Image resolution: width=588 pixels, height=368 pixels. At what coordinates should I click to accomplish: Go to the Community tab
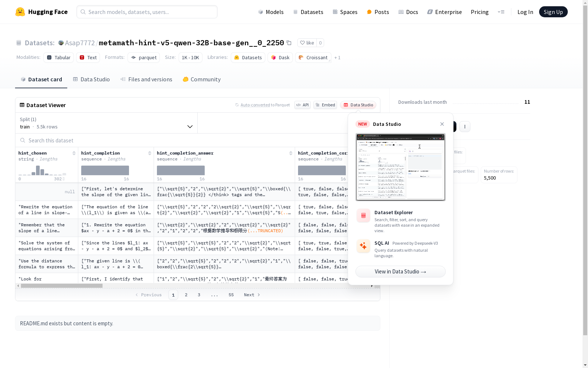tap(202, 79)
